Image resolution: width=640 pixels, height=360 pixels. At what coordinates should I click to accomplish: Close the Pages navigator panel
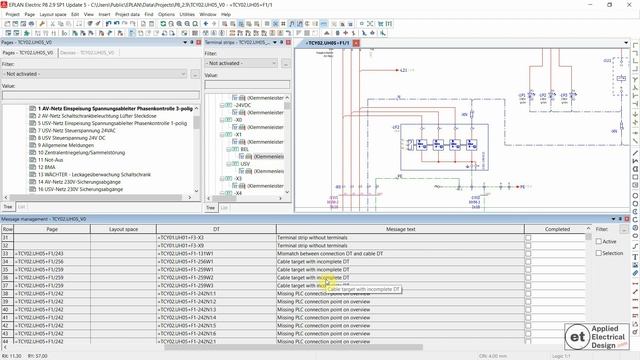[x=199, y=42]
